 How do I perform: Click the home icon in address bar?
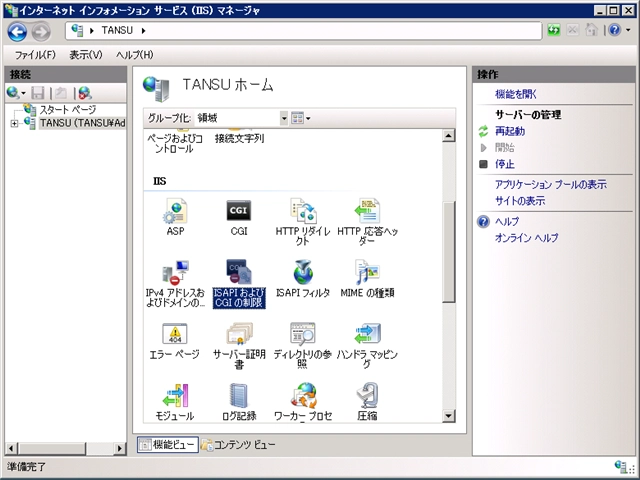(x=591, y=30)
